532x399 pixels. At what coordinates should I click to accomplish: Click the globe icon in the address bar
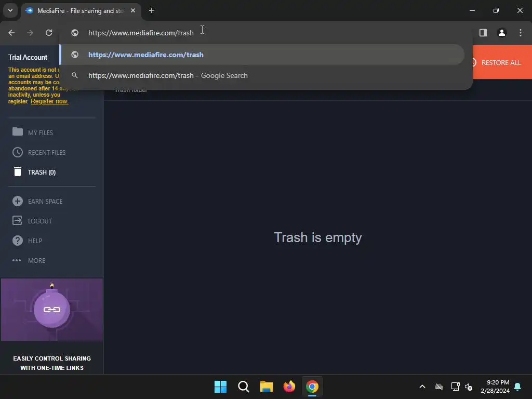(x=75, y=33)
